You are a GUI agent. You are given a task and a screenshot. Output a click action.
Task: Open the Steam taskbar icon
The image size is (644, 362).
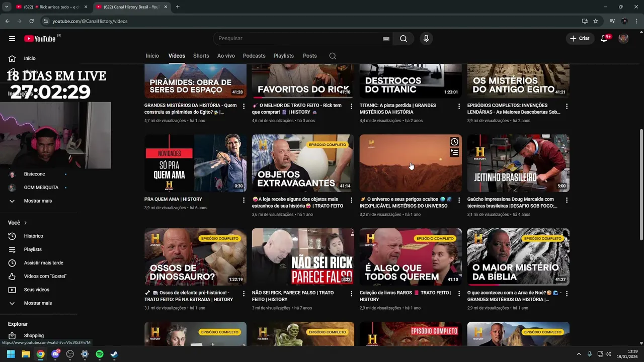tap(114, 354)
